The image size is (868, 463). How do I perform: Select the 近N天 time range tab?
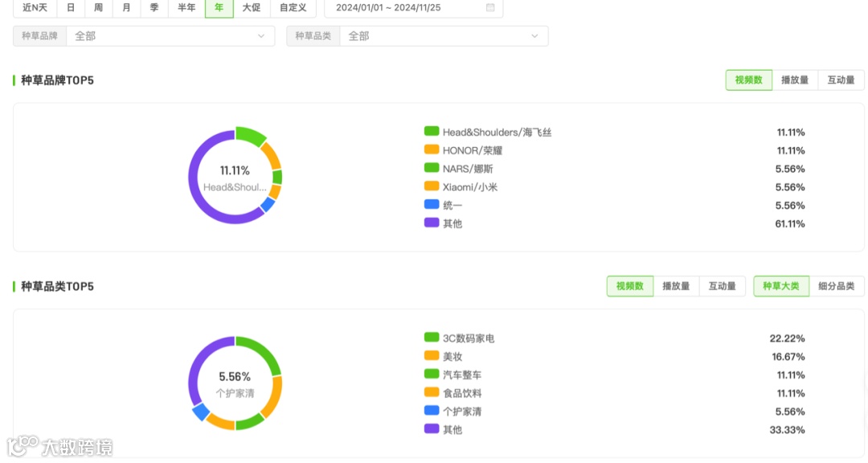click(35, 8)
